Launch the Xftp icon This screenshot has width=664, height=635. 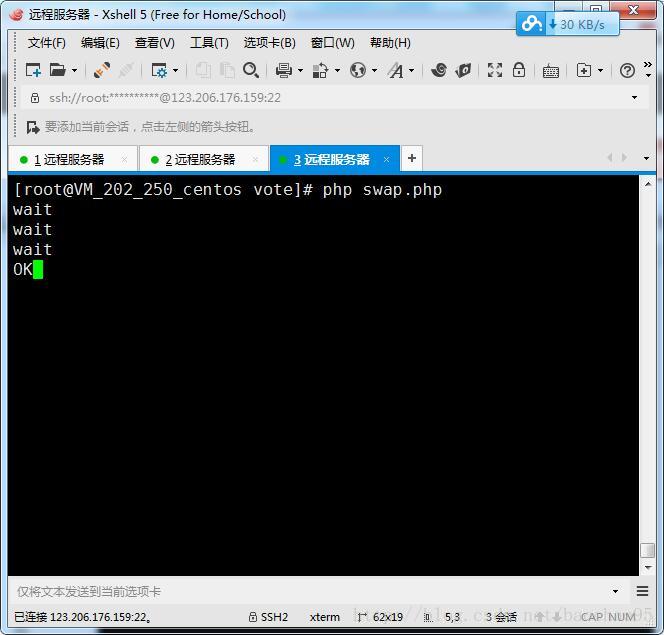point(463,70)
